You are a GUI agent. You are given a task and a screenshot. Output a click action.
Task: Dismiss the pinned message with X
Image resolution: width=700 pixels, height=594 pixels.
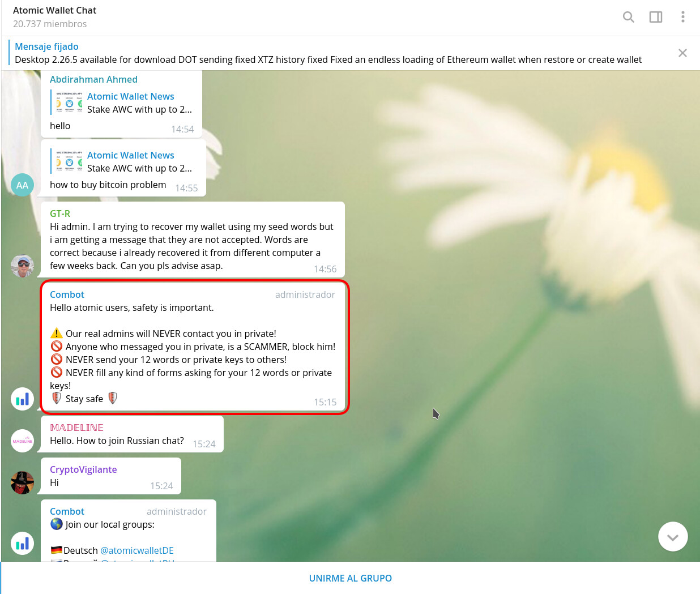[682, 53]
